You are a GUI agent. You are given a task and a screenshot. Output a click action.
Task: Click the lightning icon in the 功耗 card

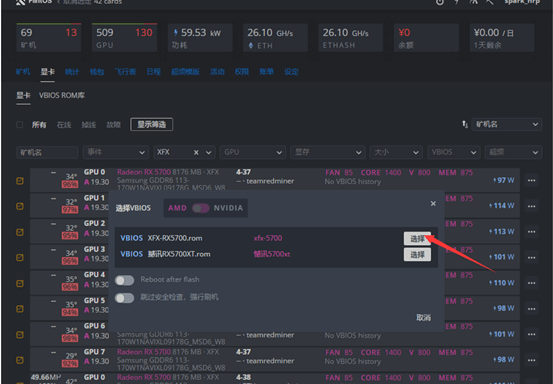point(176,33)
